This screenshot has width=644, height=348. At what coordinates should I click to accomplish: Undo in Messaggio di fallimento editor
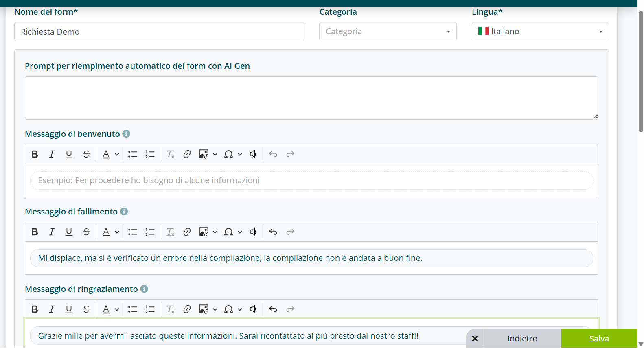(x=273, y=232)
